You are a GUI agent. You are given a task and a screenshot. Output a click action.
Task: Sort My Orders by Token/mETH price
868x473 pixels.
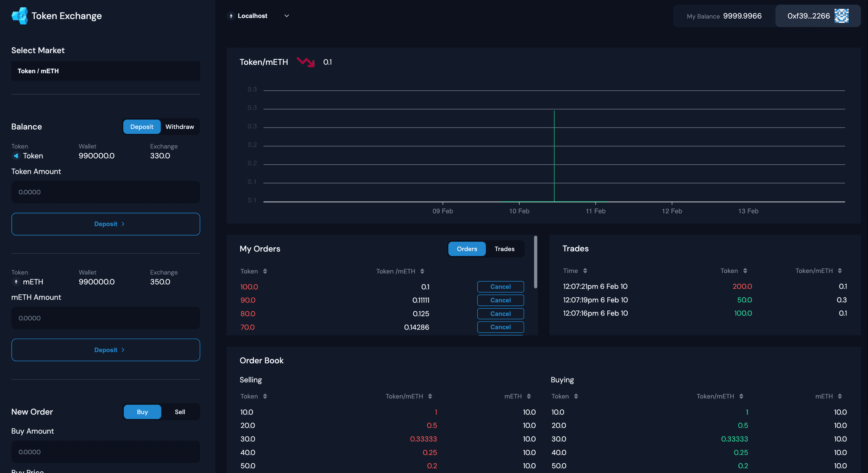click(x=422, y=271)
